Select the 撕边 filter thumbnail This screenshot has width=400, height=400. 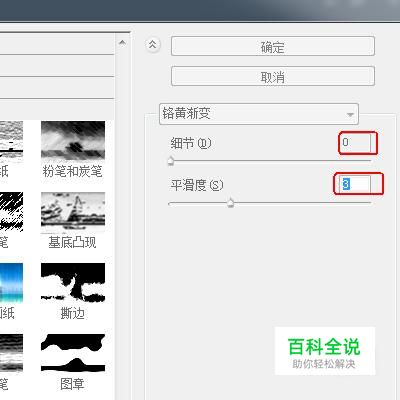73,282
